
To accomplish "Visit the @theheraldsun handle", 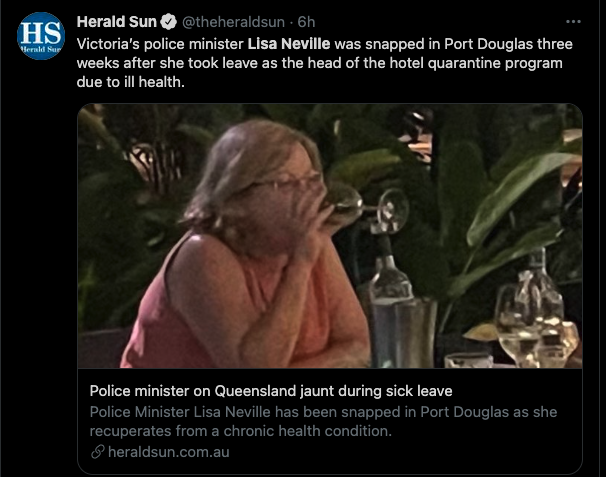I will tap(233, 22).
